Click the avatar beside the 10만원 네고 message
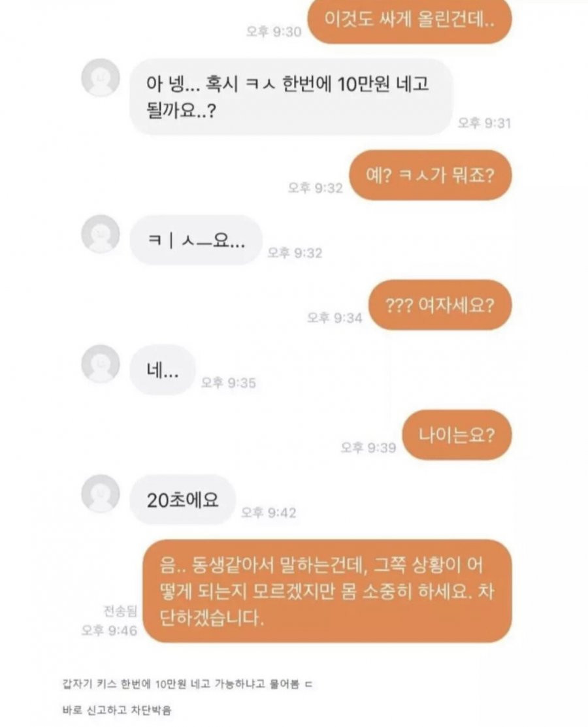This screenshot has width=588, height=727. click(101, 78)
